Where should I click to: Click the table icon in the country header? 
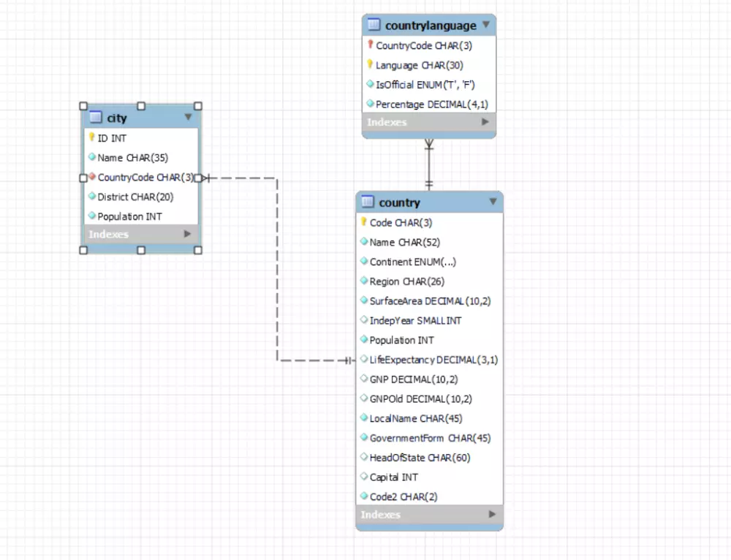pos(368,202)
